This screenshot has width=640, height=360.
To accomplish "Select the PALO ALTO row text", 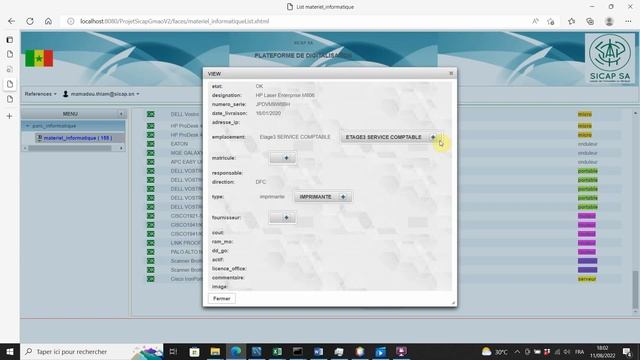I will pos(187,251).
